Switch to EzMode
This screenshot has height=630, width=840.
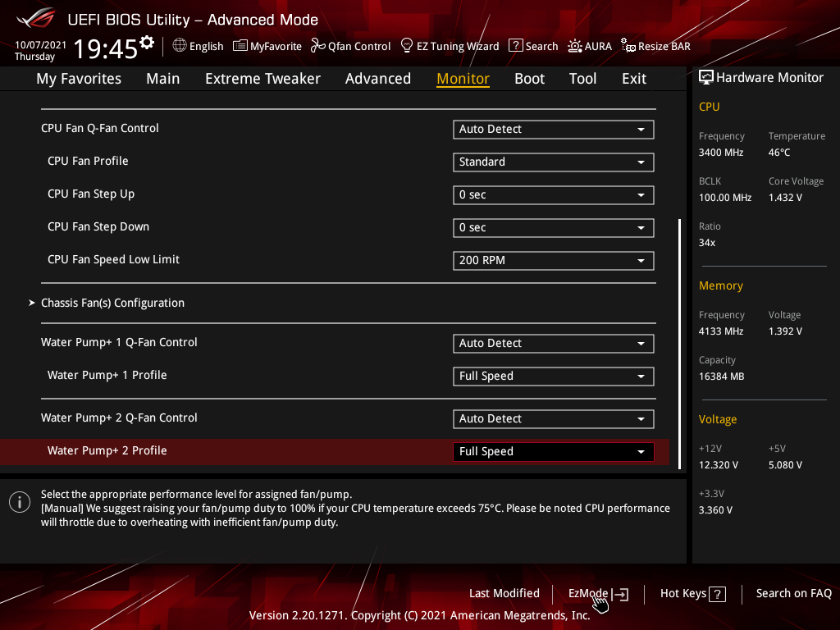tap(588, 594)
